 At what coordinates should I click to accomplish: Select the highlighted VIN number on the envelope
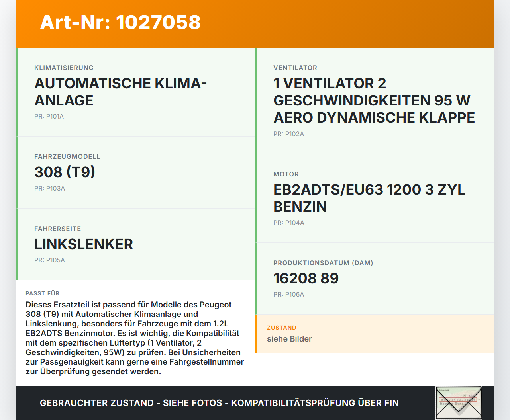458,399
